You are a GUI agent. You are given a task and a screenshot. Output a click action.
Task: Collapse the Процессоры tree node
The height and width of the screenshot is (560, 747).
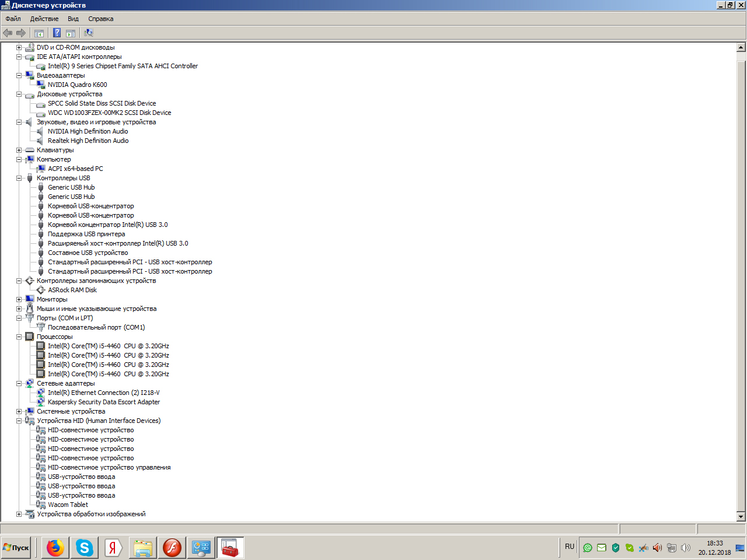[19, 337]
